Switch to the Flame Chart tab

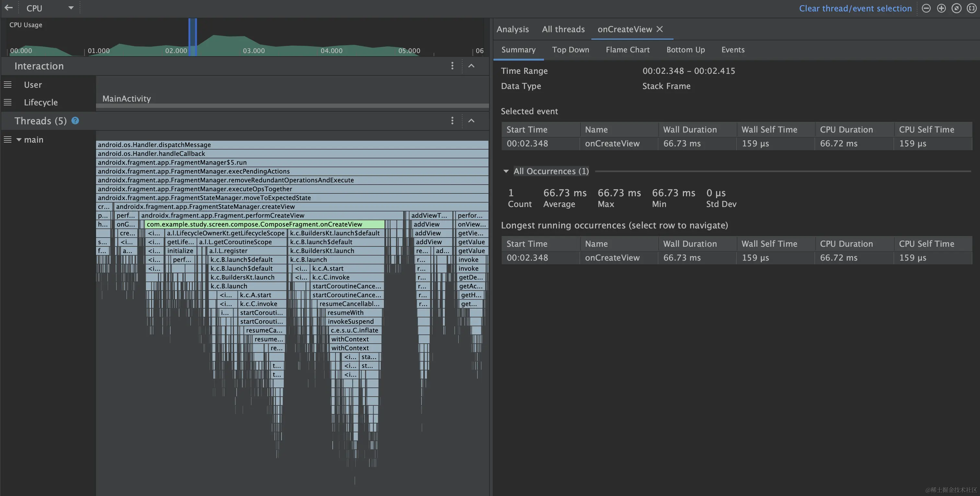tap(627, 50)
